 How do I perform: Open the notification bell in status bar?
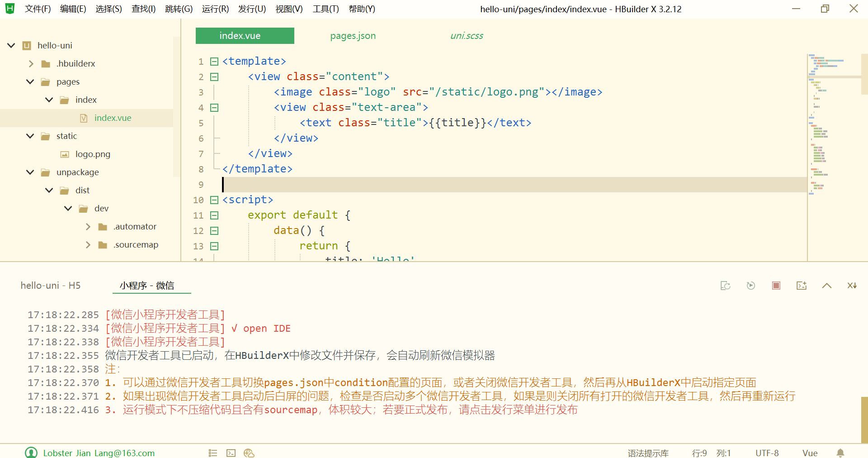point(840,453)
